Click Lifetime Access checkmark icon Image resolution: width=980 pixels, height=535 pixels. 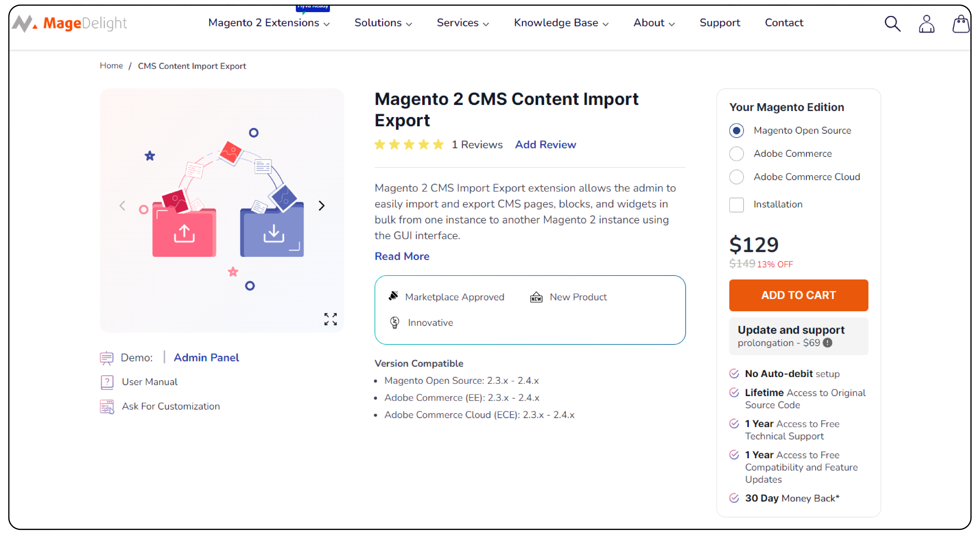pos(734,392)
